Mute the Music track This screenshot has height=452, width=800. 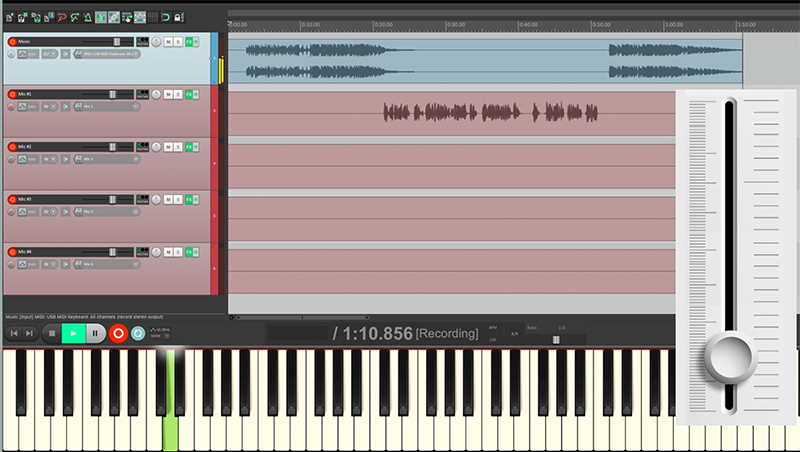[x=167, y=41]
